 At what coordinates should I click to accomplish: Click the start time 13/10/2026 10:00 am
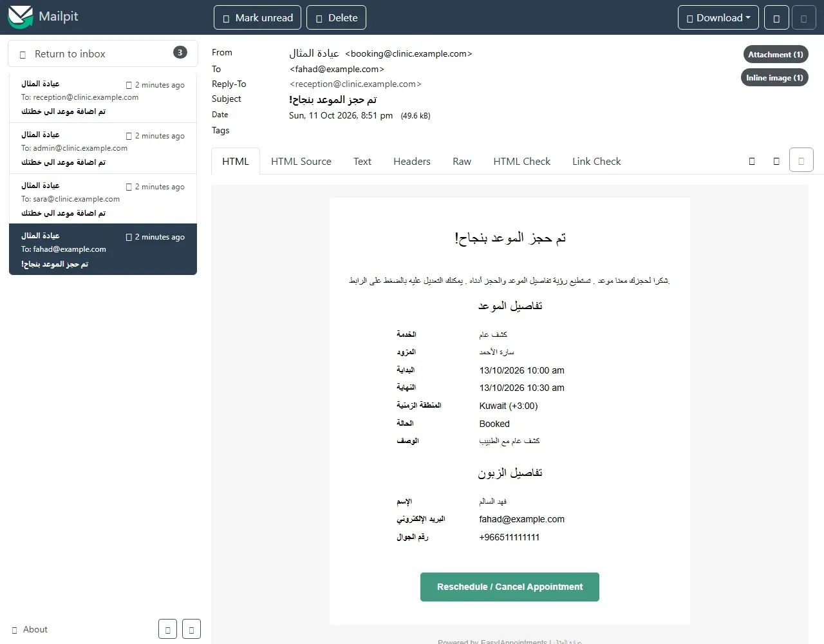pyautogui.click(x=522, y=370)
